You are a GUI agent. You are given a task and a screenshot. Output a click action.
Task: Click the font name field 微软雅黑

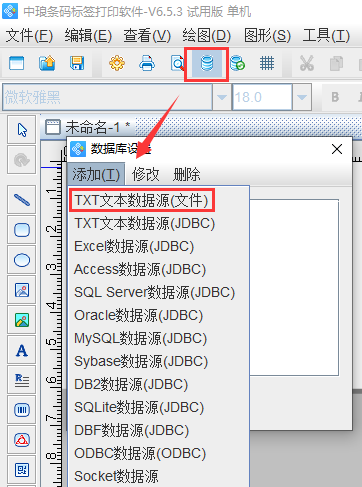[107, 97]
